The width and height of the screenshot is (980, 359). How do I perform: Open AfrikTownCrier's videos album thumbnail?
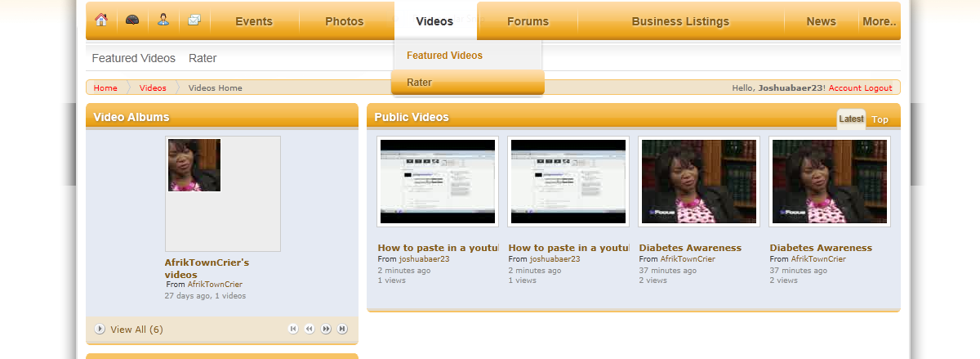(x=194, y=165)
